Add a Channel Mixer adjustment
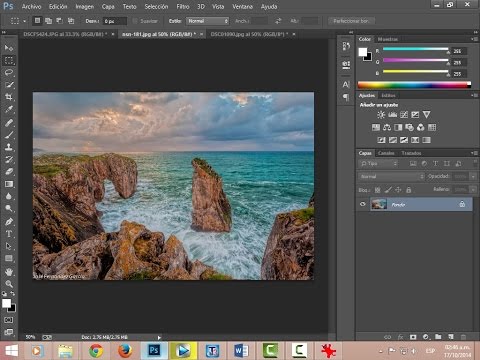The height and width of the screenshot is (360, 480). pyautogui.click(x=421, y=127)
